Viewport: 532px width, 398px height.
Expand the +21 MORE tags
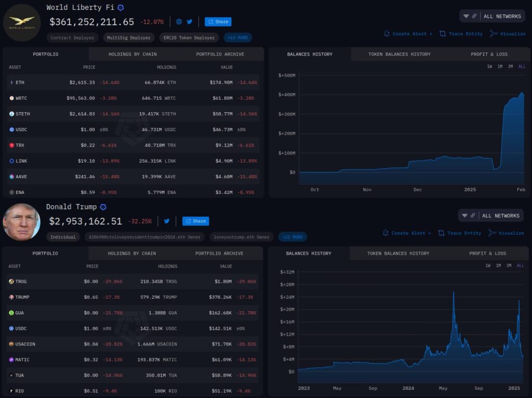pos(292,237)
